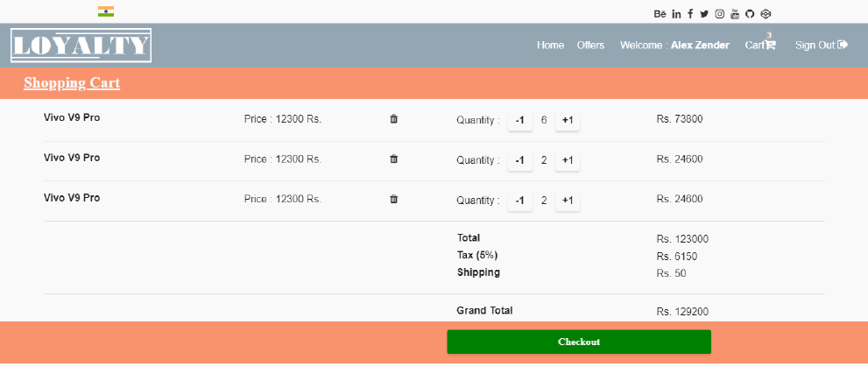Decrease quantity of the Rs. 73800 item
Screen dimensions: 868x367
pyautogui.click(x=519, y=120)
